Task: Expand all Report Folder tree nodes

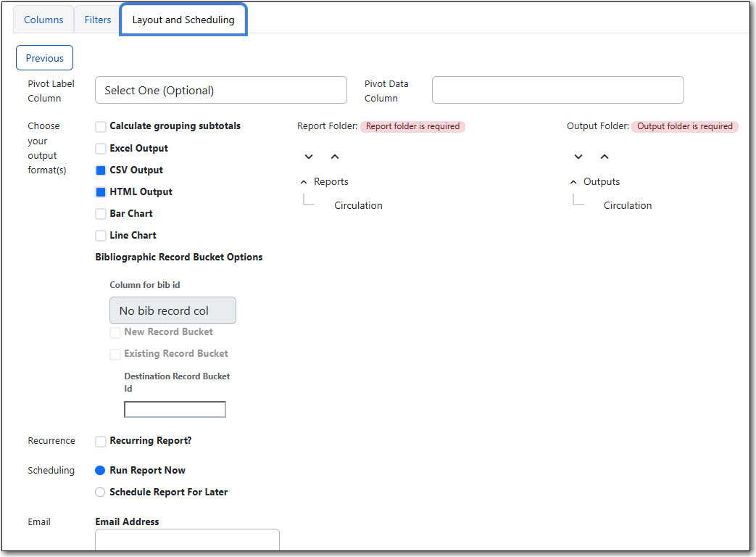Action: pyautogui.click(x=309, y=157)
